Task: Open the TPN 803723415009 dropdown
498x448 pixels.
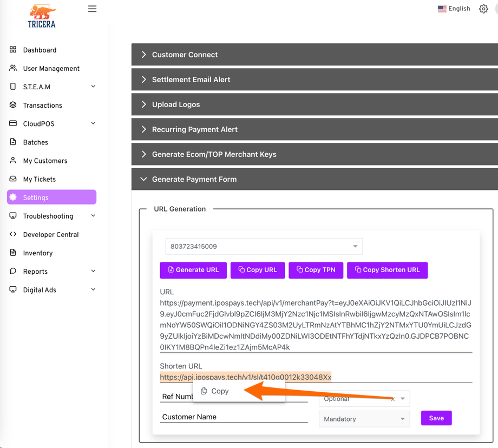Action: coord(264,246)
